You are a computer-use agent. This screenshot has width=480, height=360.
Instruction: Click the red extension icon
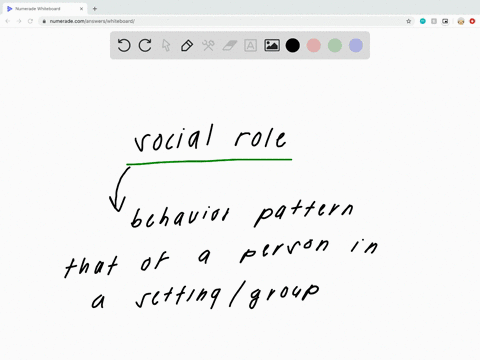(x=472, y=21)
